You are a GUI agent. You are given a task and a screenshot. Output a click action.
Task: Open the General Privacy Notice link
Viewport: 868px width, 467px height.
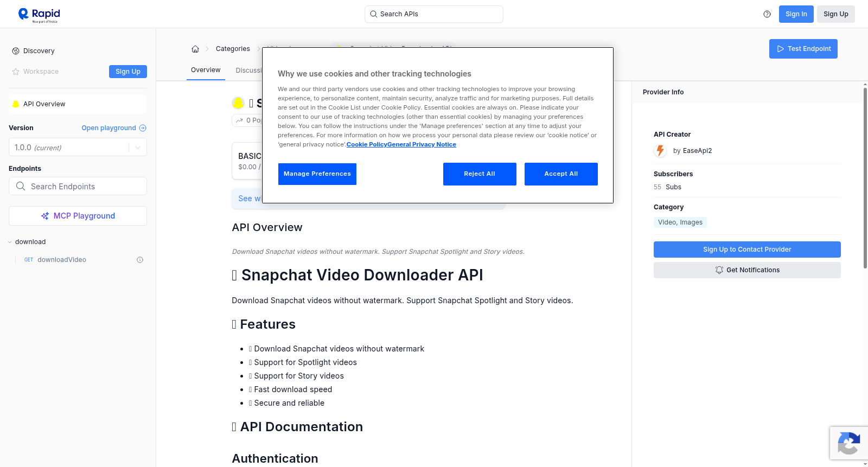pyautogui.click(x=422, y=144)
